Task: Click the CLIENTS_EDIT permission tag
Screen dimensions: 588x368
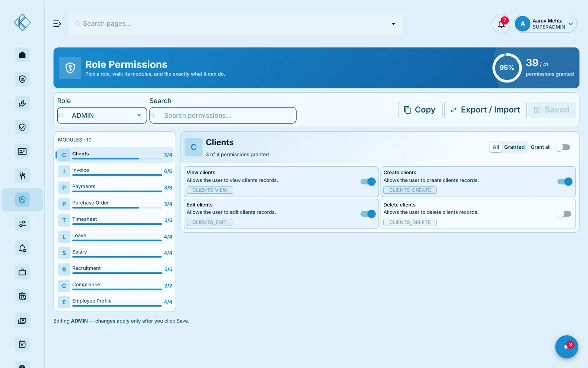Action: pyautogui.click(x=209, y=222)
